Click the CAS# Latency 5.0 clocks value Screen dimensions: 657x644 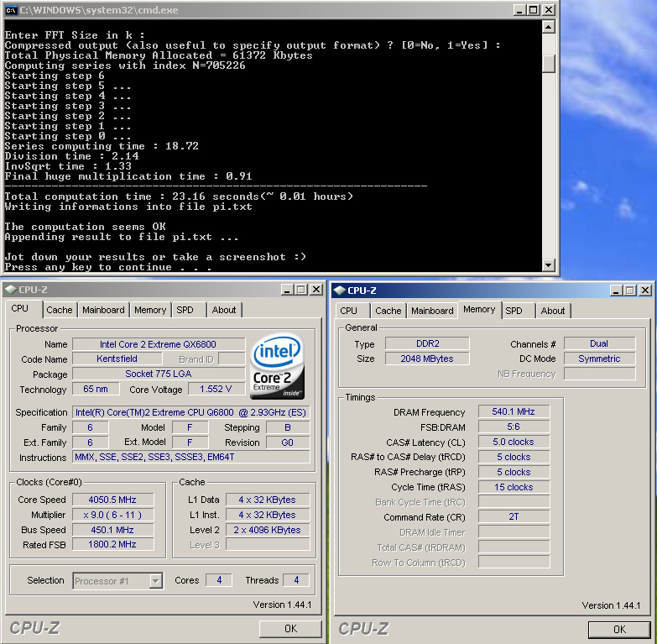click(x=514, y=442)
